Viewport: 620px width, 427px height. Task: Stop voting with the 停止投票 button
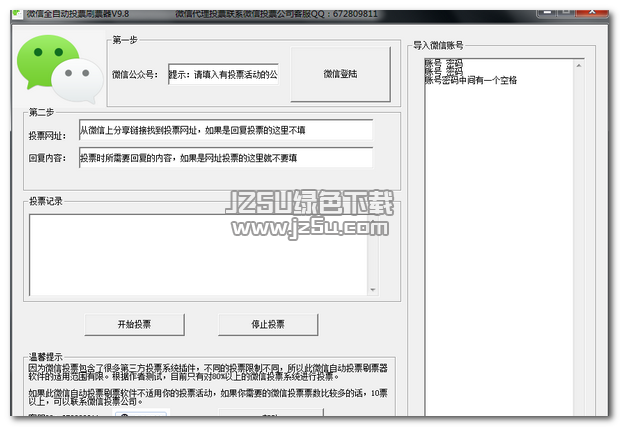point(268,325)
